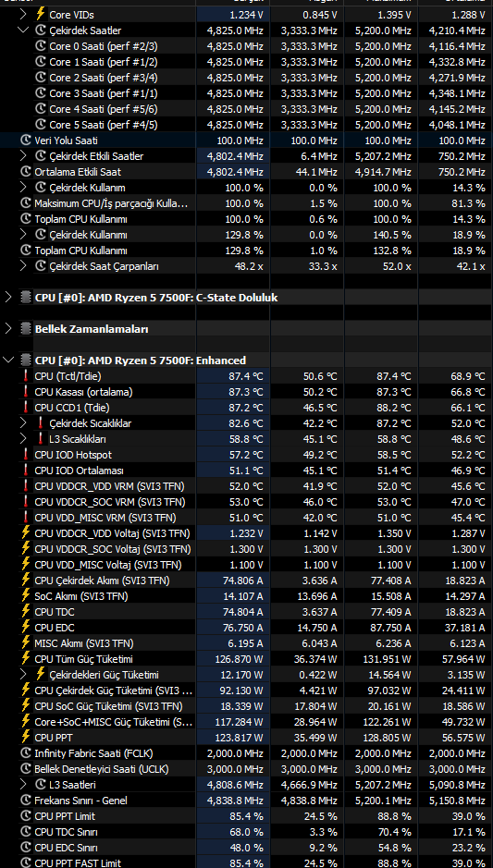Image resolution: width=493 pixels, height=868 pixels.
Task: Click the clock icon of Veri Yolu Saati
Action: 26,141
